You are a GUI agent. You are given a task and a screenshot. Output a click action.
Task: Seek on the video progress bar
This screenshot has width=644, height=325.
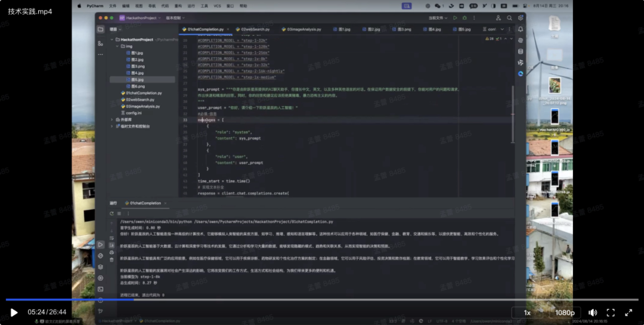(x=322, y=300)
